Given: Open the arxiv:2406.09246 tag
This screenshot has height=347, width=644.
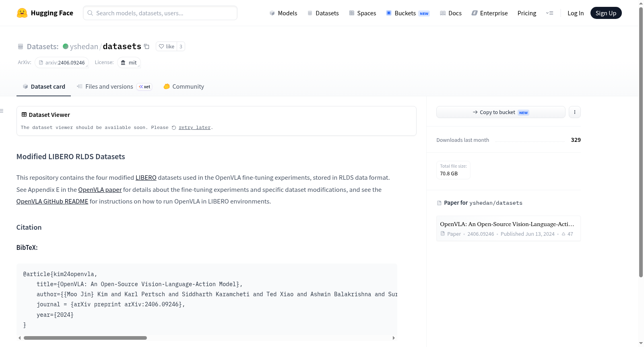Looking at the screenshot, I should click(x=62, y=62).
